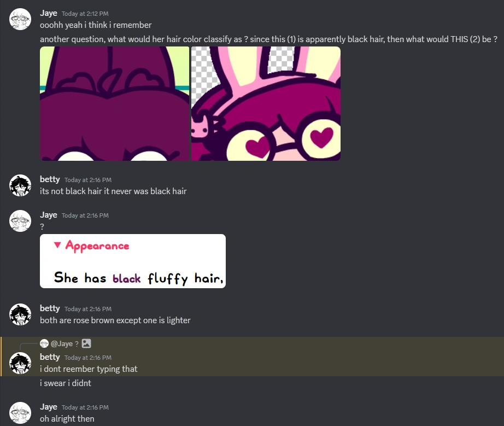Open the bunny ears heart-eyes image
Image resolution: width=504 pixels, height=426 pixels.
coord(266,103)
